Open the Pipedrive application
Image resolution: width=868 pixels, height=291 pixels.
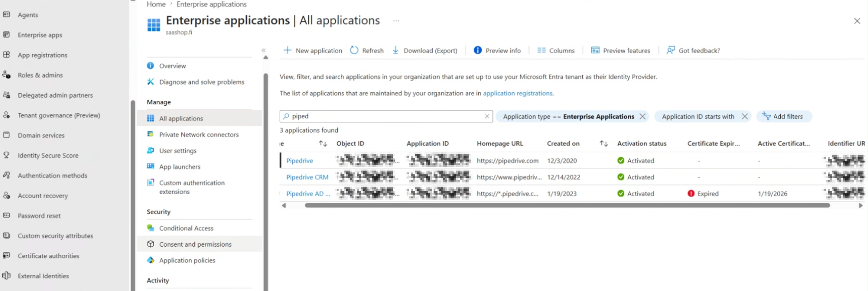tap(299, 161)
